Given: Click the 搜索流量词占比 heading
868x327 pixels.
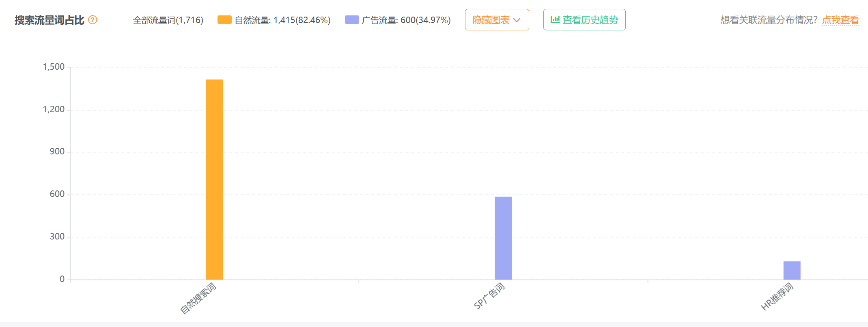Looking at the screenshot, I should tap(50, 20).
